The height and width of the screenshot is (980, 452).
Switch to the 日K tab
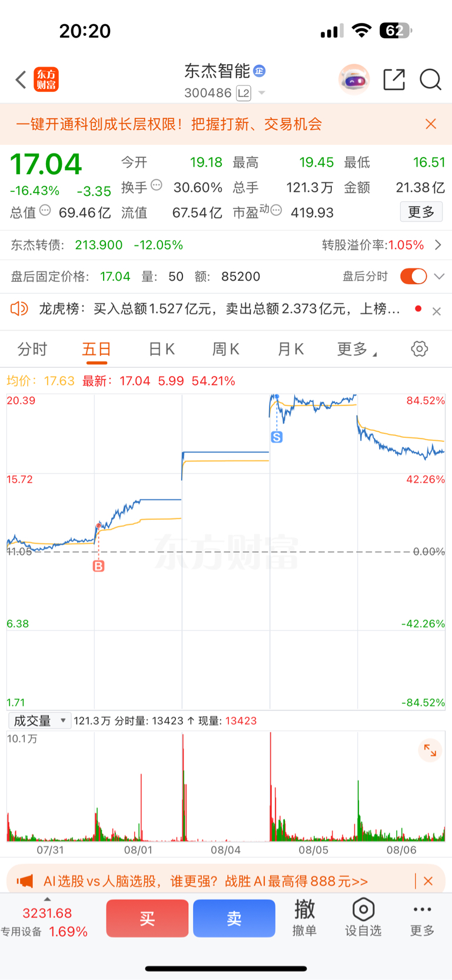coord(161,350)
